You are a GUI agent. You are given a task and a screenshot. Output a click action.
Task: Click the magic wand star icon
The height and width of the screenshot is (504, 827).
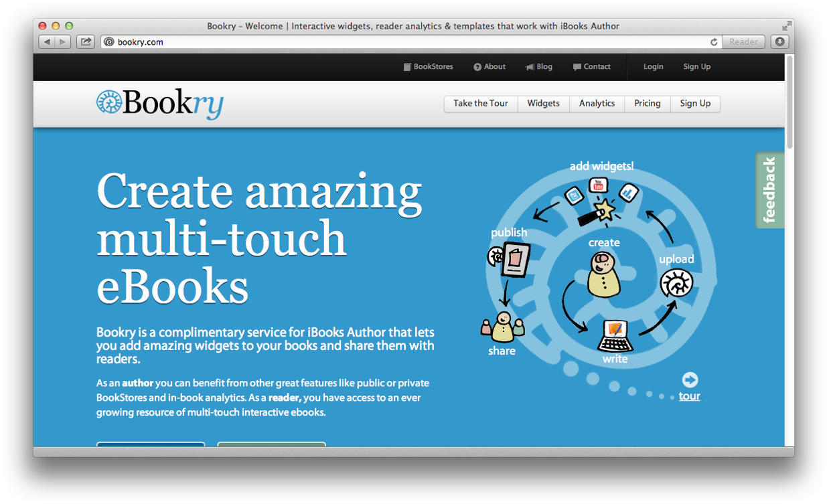point(606,210)
